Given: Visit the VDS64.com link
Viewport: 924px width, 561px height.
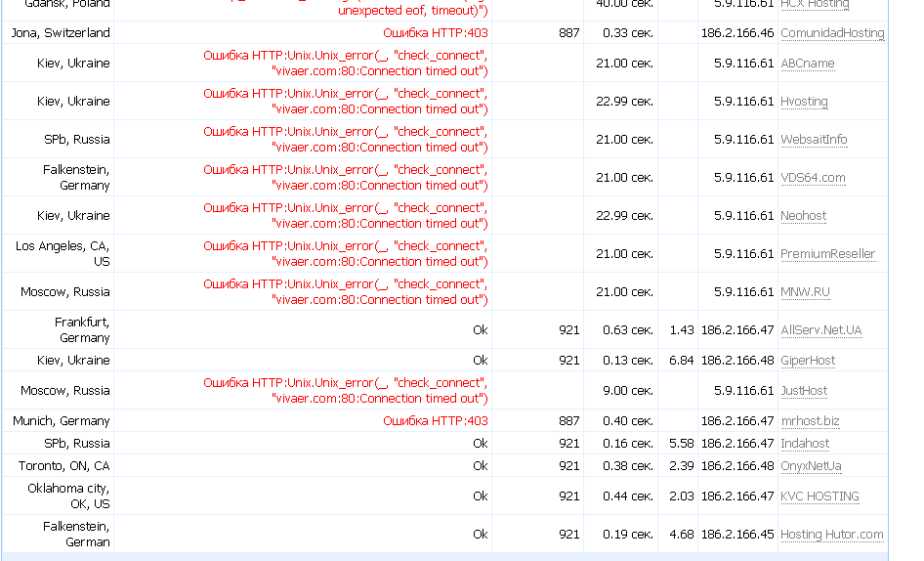Looking at the screenshot, I should (x=813, y=178).
